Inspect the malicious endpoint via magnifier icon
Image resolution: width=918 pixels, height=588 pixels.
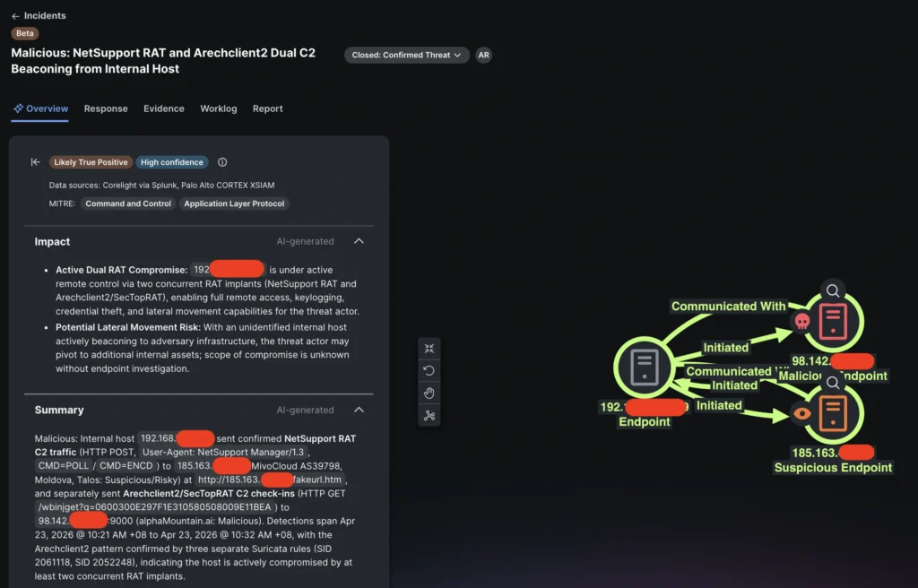833,290
